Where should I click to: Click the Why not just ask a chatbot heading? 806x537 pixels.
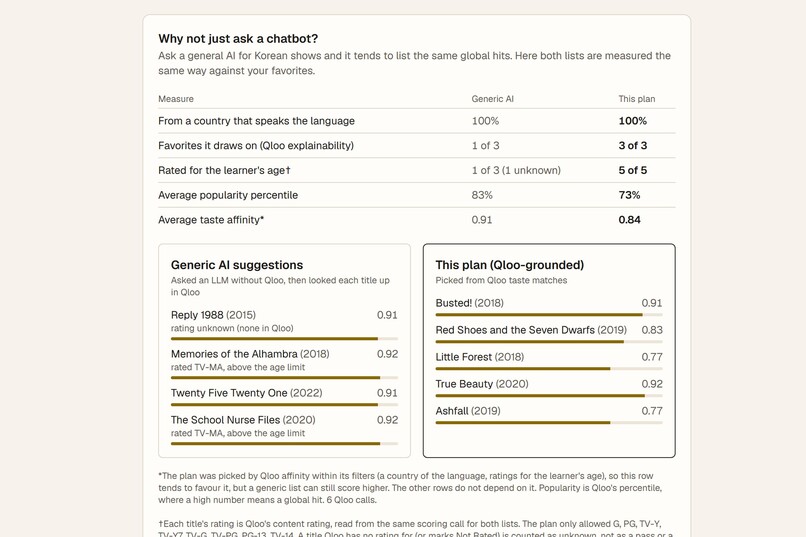pos(238,39)
